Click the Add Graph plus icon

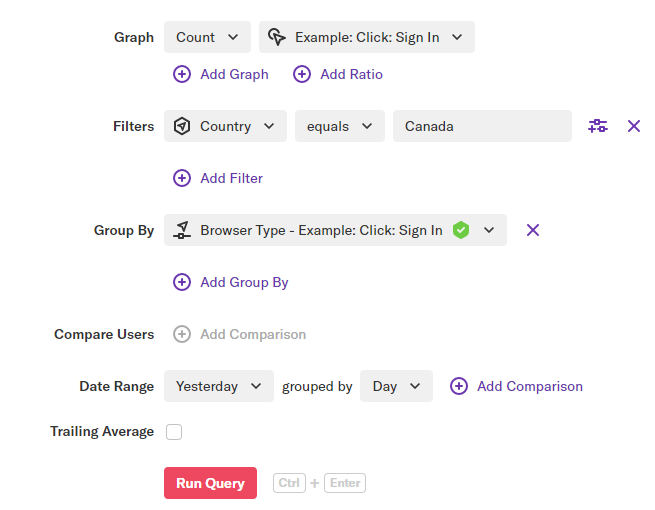pos(182,74)
